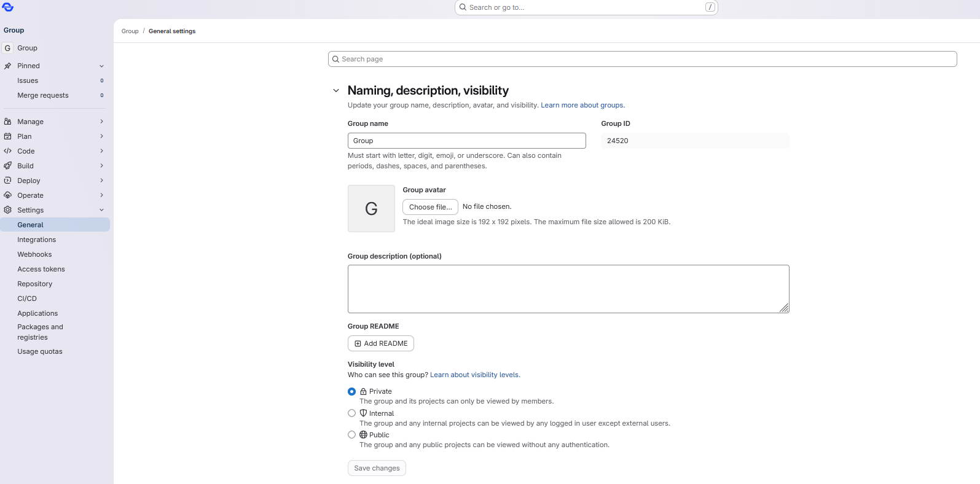980x484 pixels.
Task: Open Learn about visibility levels link
Action: coord(475,375)
